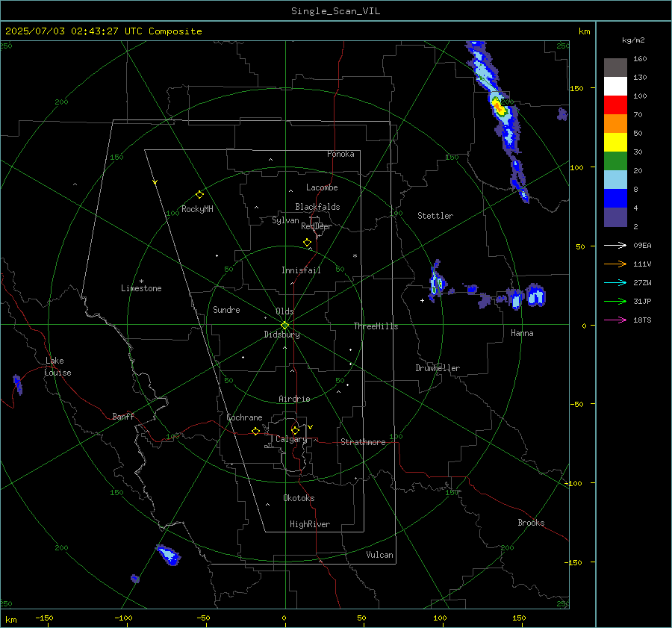The height and width of the screenshot is (628, 672).
Task: Select the gray 130-160 legend swatch
Action: point(615,68)
